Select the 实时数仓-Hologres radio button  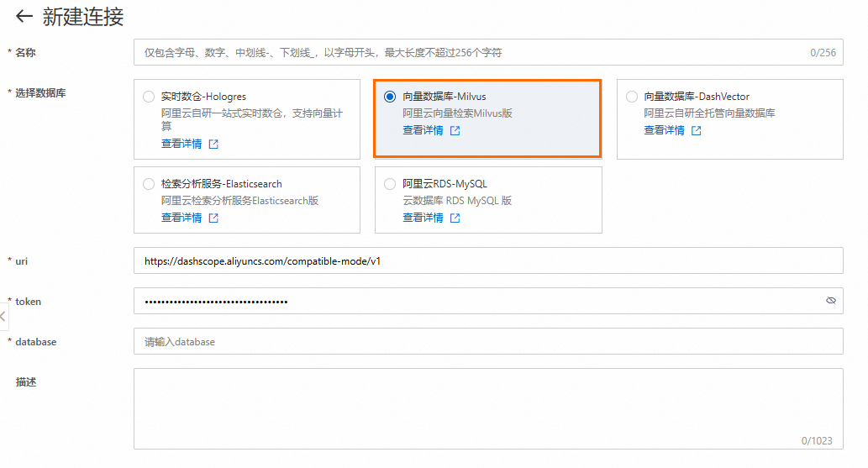(149, 97)
